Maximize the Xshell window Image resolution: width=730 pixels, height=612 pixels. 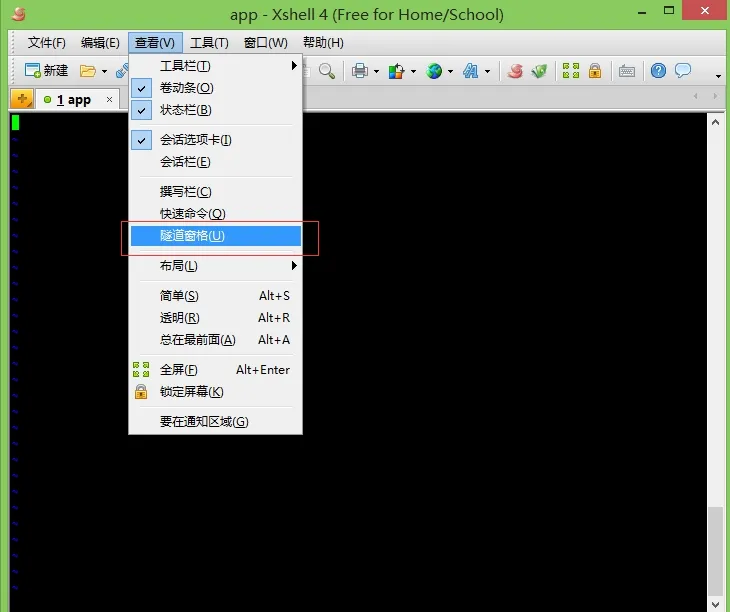[x=669, y=11]
